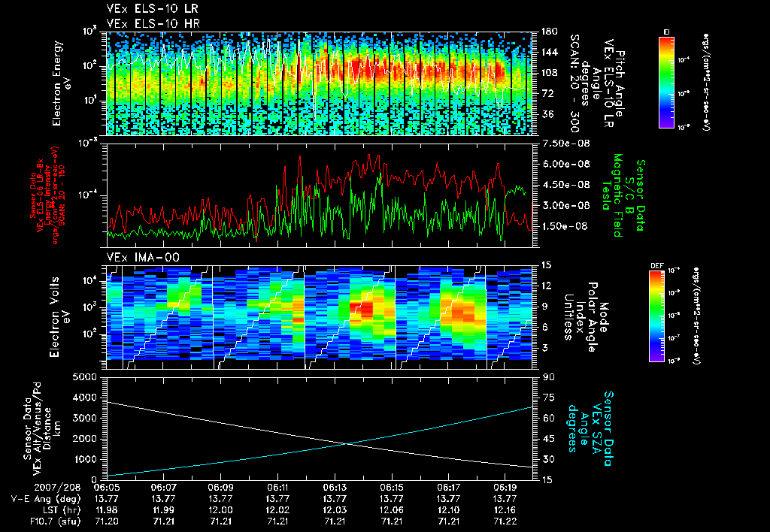Click the 06:13 time tick label
Screen dimensions: 770x532
pyautogui.click(x=335, y=488)
